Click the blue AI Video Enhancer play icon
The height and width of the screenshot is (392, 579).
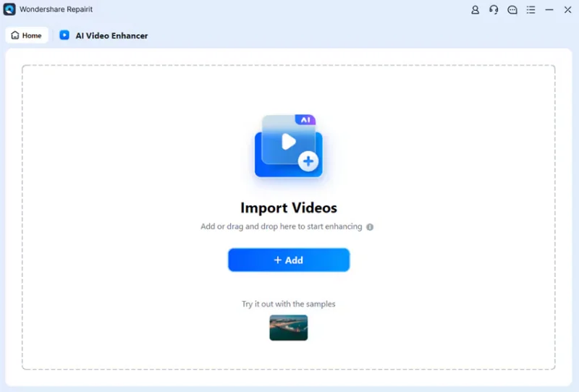point(64,35)
